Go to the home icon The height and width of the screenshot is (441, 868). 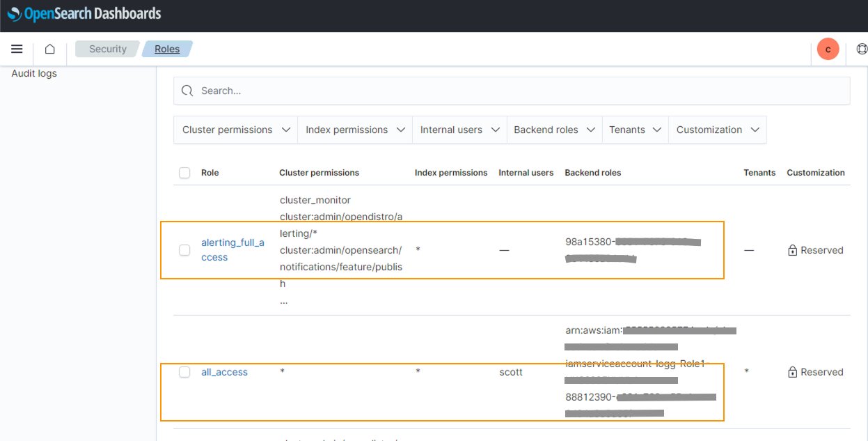pyautogui.click(x=49, y=49)
